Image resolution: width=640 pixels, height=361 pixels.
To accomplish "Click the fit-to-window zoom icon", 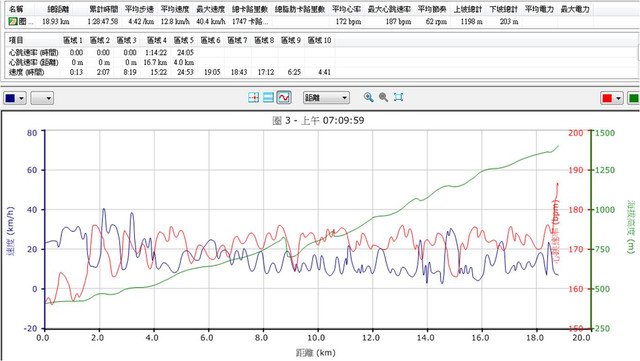I will 398,97.
